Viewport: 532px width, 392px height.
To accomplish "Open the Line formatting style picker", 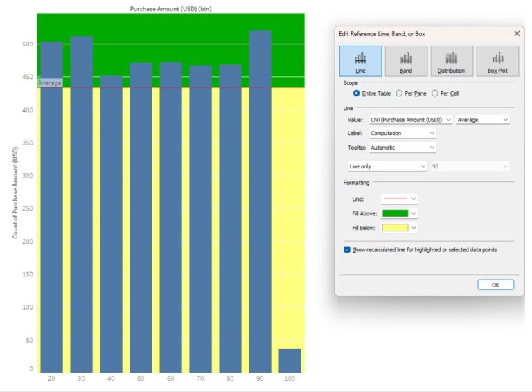I will coord(400,199).
